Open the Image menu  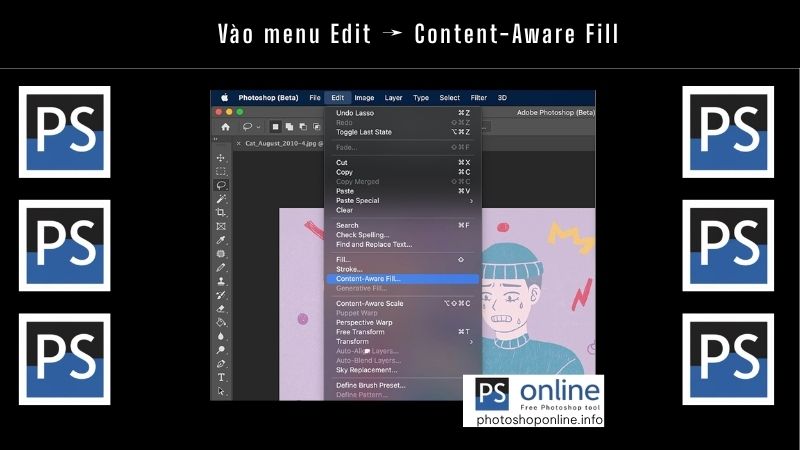pyautogui.click(x=364, y=97)
